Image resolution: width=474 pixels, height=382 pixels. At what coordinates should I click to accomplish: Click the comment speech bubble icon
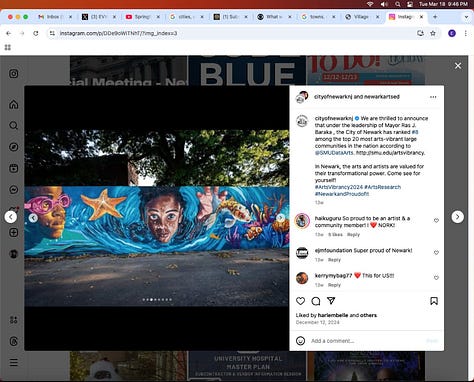(316, 301)
